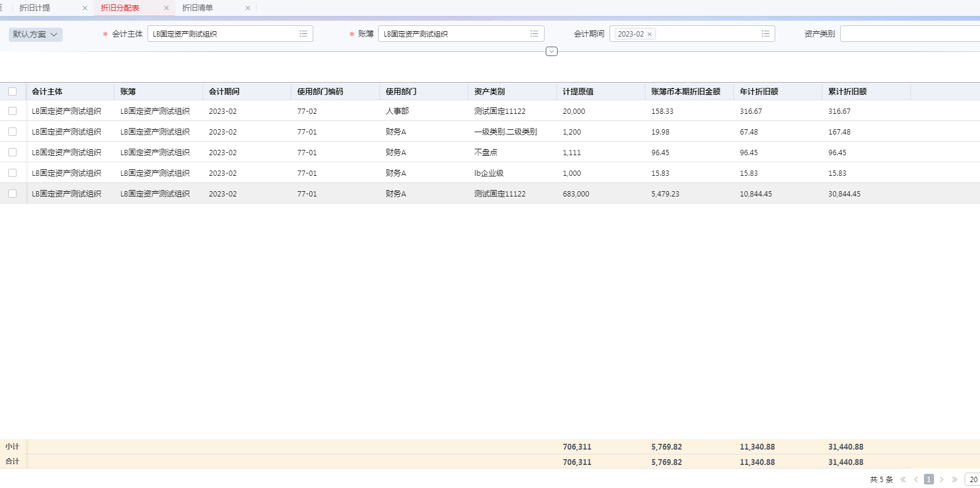Open list picker icon for 会计主体 field
The width and height of the screenshot is (980, 488).
pyautogui.click(x=303, y=34)
